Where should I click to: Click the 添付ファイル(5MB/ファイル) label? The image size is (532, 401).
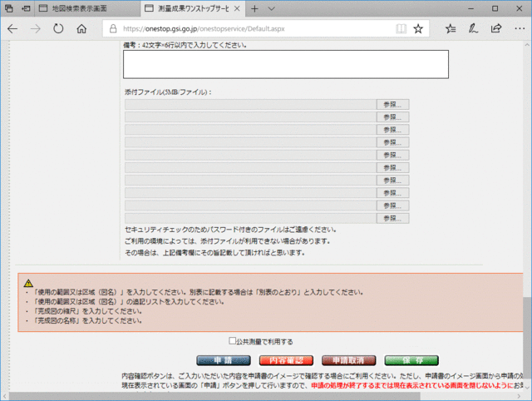tap(168, 92)
